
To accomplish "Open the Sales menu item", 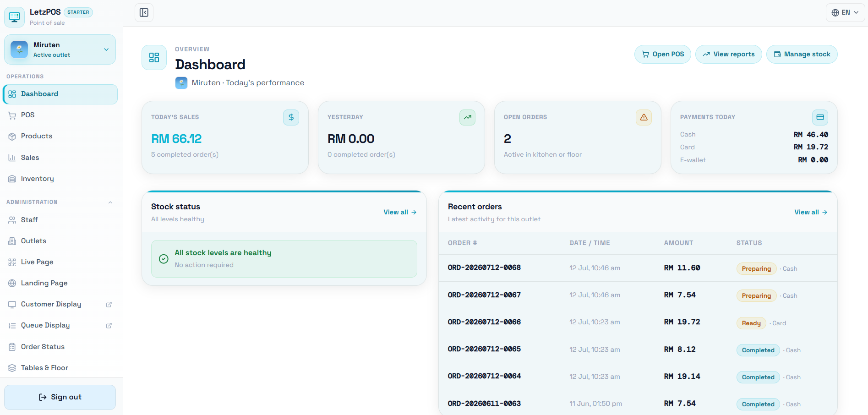I will pos(60,158).
